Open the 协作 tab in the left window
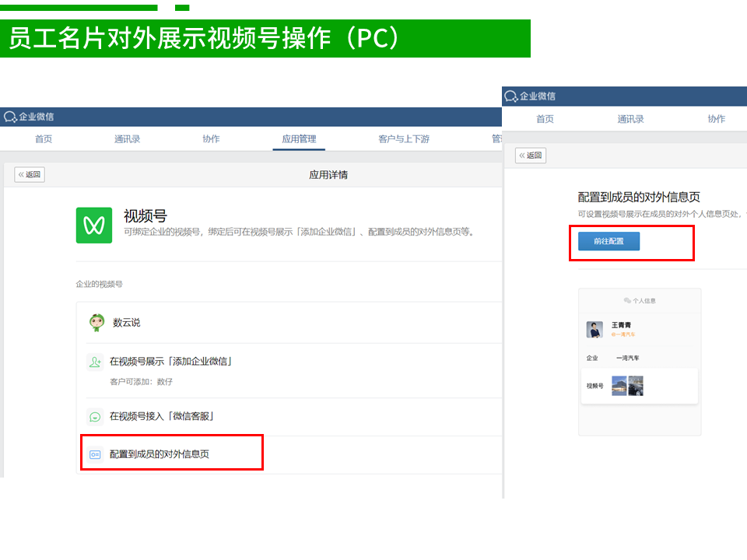Viewport: 747px width, 560px height. pos(211,139)
